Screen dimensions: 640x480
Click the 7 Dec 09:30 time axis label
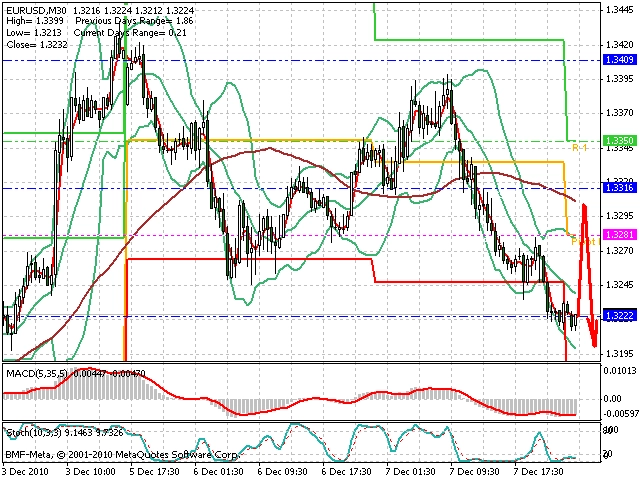point(475,471)
